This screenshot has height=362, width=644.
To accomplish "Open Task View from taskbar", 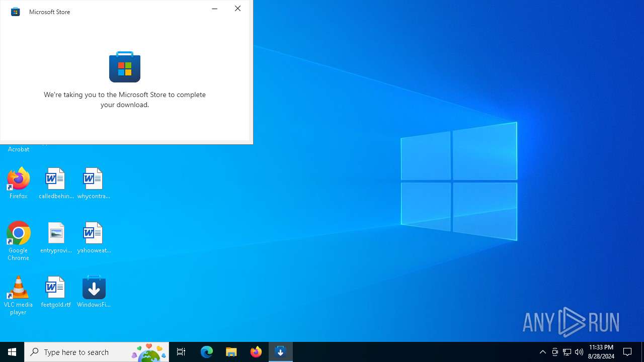I will [x=181, y=352].
